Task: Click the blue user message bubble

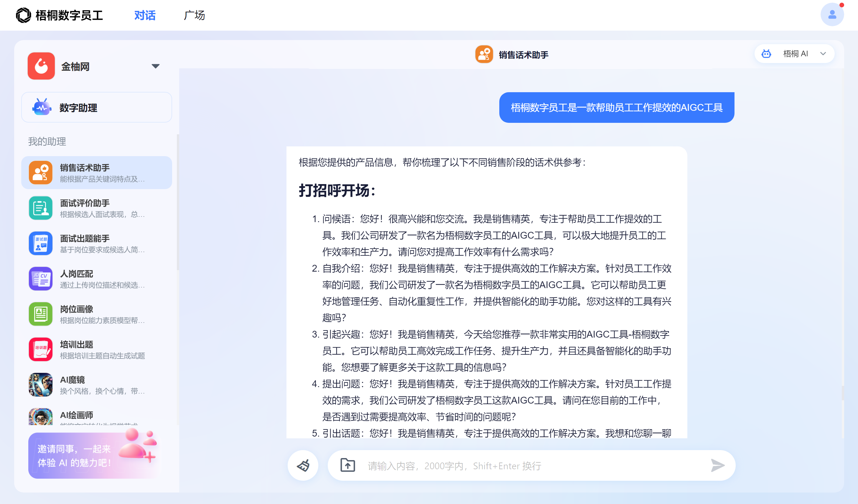Action: (616, 108)
